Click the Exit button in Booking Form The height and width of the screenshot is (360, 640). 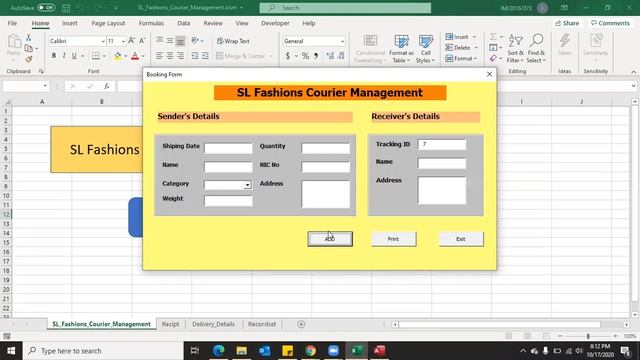(x=461, y=239)
